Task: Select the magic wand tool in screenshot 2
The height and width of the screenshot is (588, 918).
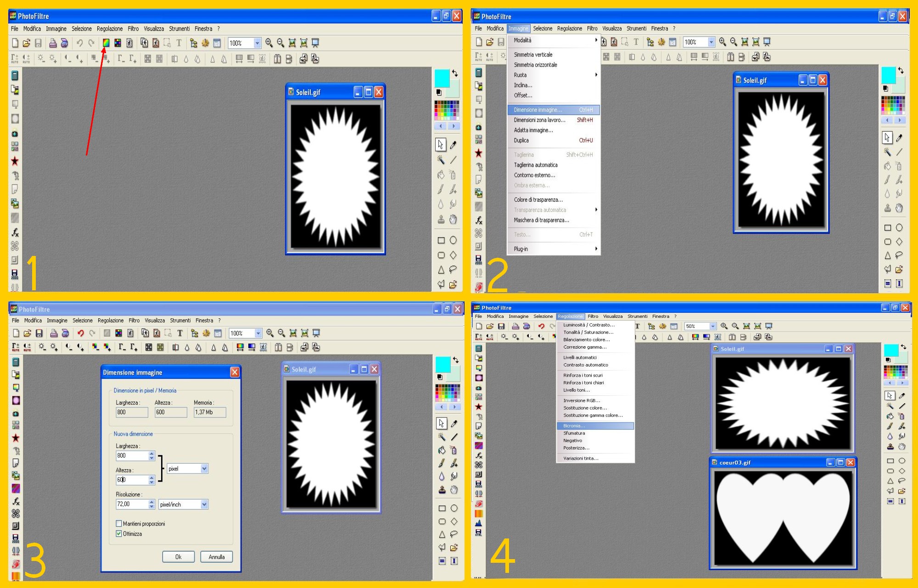Action: point(887,152)
